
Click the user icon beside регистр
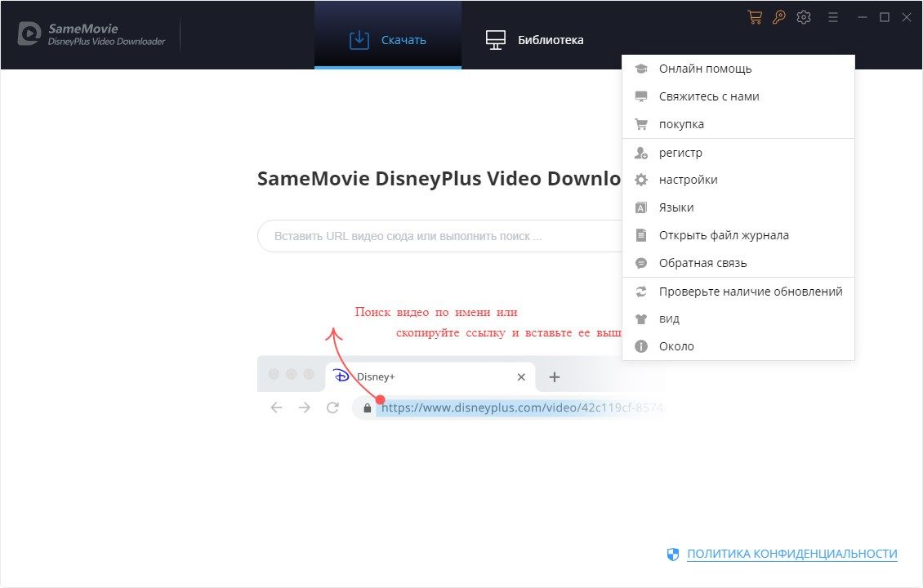coord(641,153)
